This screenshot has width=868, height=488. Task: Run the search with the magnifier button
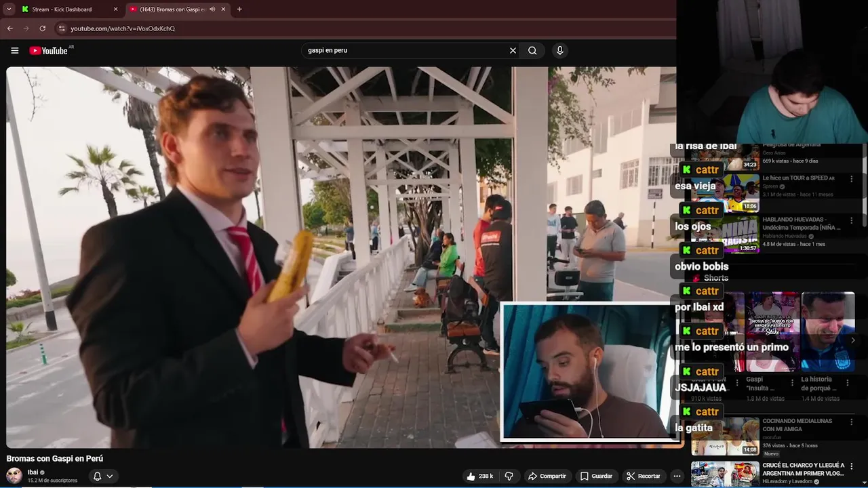(x=533, y=50)
